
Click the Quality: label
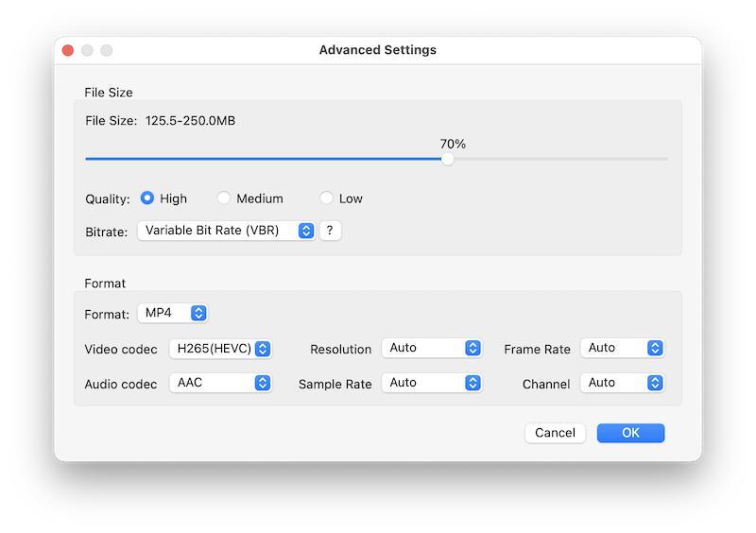[108, 199]
